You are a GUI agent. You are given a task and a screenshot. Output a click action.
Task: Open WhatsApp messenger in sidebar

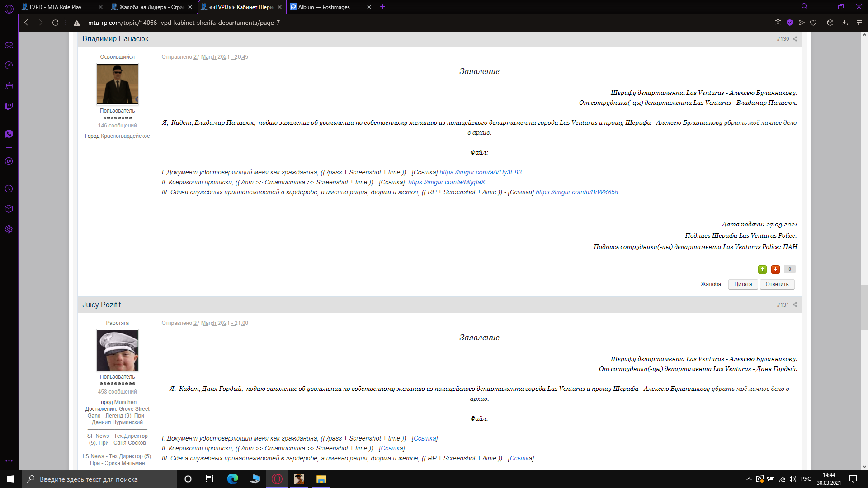(x=9, y=134)
